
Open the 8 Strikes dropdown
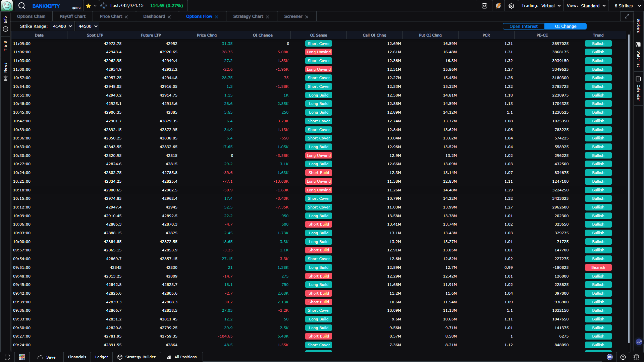tap(628, 6)
